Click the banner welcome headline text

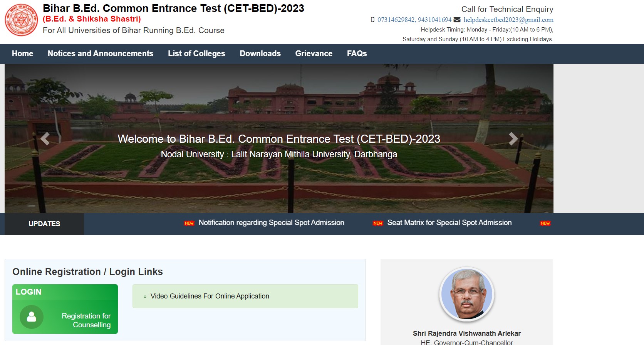279,139
